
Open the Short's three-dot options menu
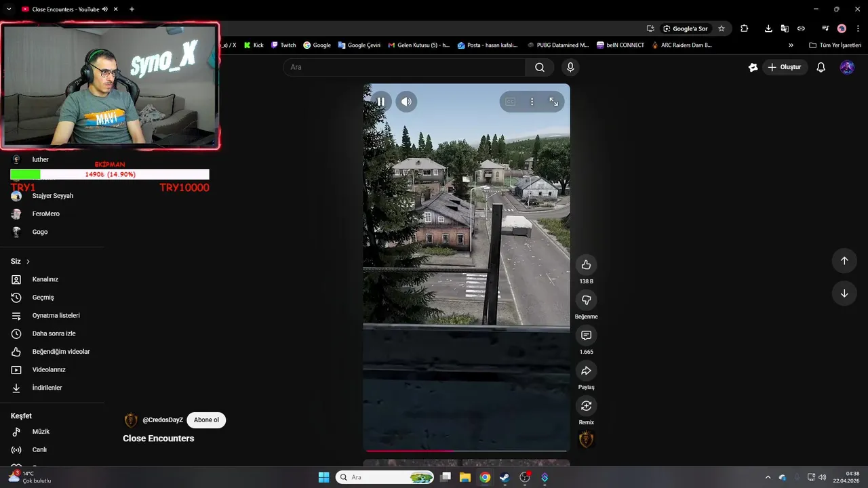tap(532, 102)
